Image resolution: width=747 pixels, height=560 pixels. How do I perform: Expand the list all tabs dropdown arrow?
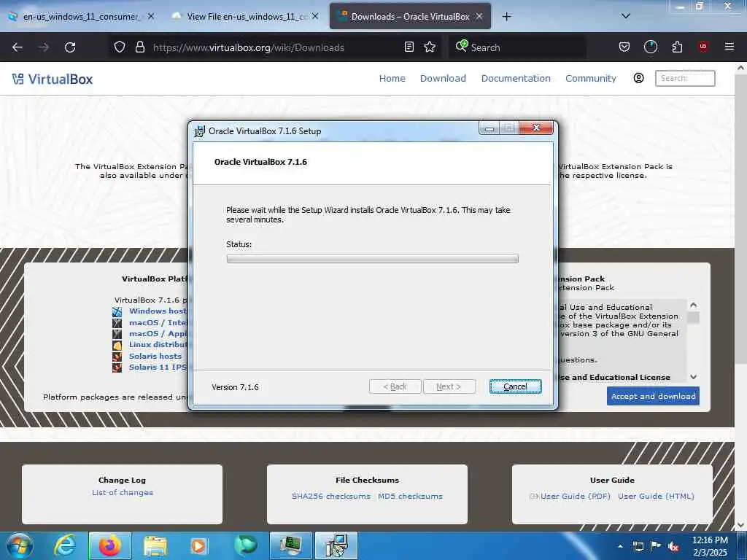point(626,16)
